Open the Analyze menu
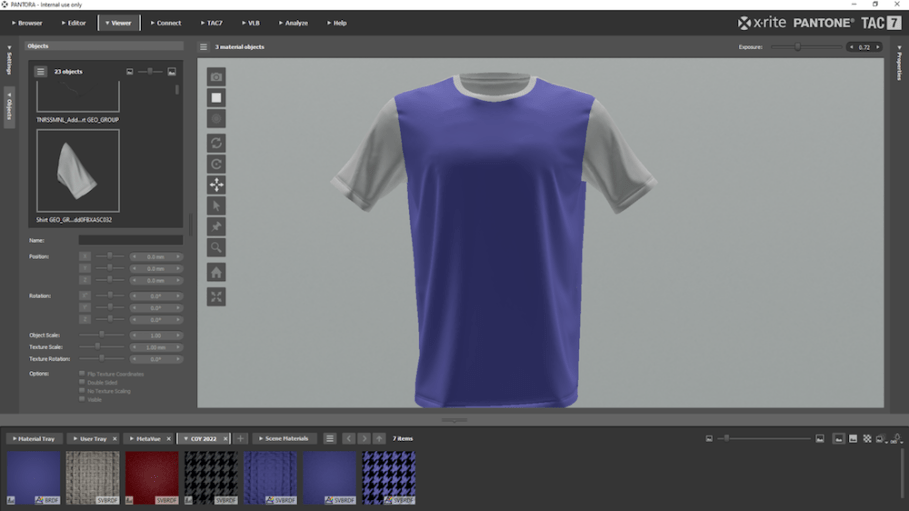The width and height of the screenshot is (909, 511). coord(293,23)
